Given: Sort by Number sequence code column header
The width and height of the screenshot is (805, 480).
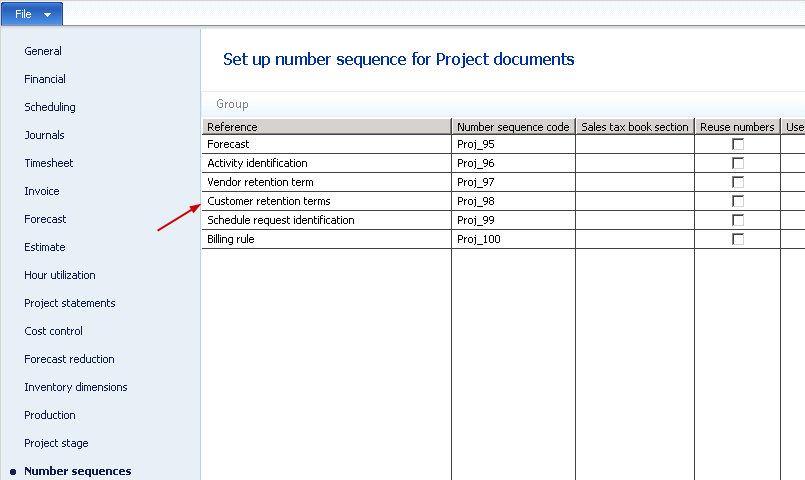Looking at the screenshot, I should (513, 127).
